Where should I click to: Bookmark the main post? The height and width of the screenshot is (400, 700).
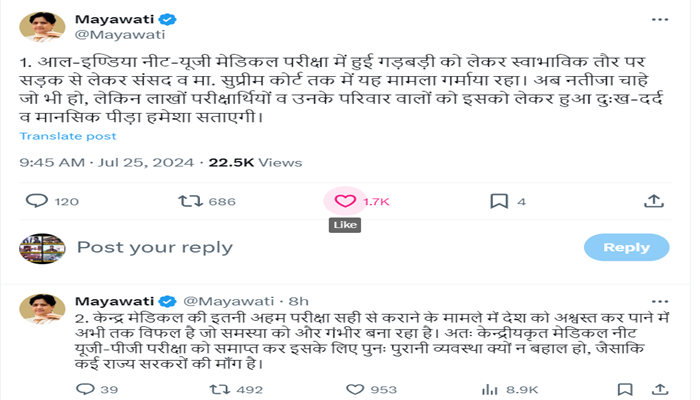coord(498,201)
